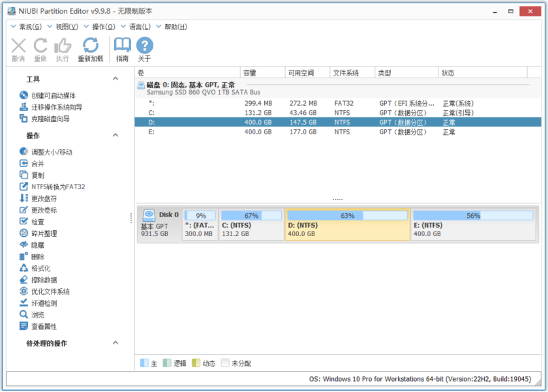Click the 重新加载 (Reload) toolbar icon
The width and height of the screenshot is (548, 392).
click(x=91, y=45)
